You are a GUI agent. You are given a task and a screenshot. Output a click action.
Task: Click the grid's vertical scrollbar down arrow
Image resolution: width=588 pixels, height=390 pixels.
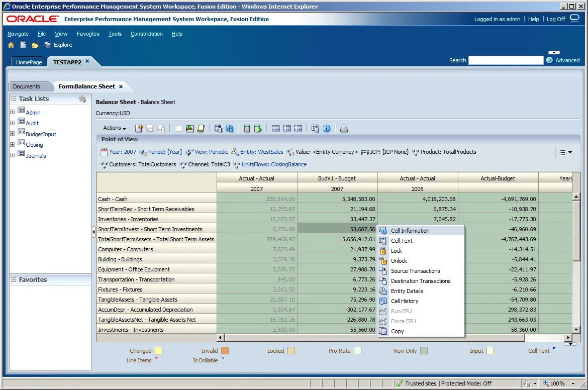pyautogui.click(x=576, y=329)
